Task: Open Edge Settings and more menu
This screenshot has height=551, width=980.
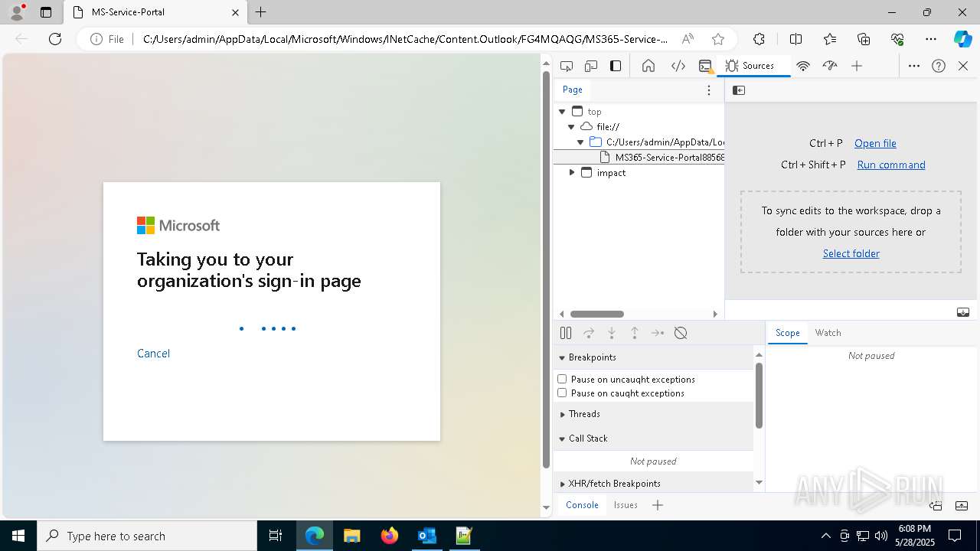Action: pyautogui.click(x=931, y=39)
